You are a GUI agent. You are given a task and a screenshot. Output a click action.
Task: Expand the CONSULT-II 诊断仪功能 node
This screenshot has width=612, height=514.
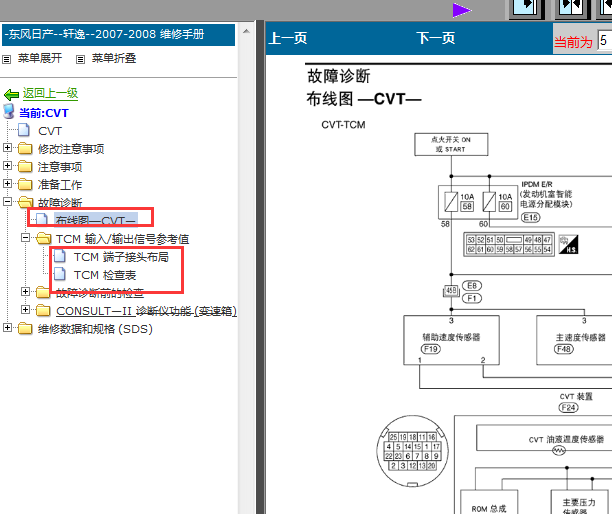click(x=25, y=309)
